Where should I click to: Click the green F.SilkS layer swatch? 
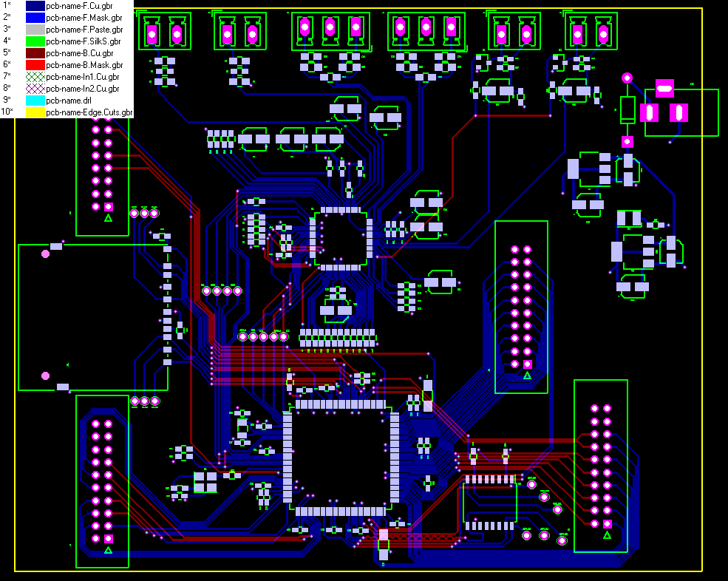(x=35, y=41)
